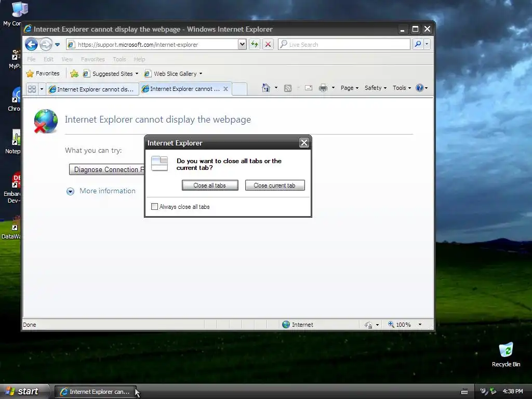Screen dimensions: 532x399
Task: Click the Read Mail envelope icon
Action: pos(309,88)
